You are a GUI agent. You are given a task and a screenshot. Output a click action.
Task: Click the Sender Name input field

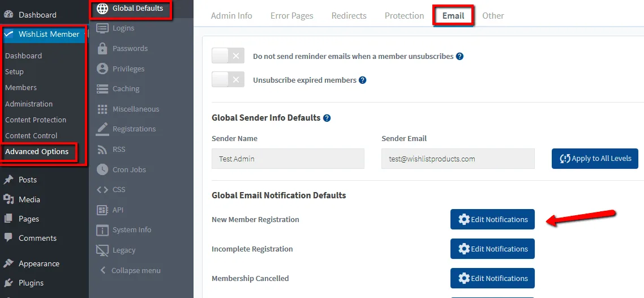point(288,159)
